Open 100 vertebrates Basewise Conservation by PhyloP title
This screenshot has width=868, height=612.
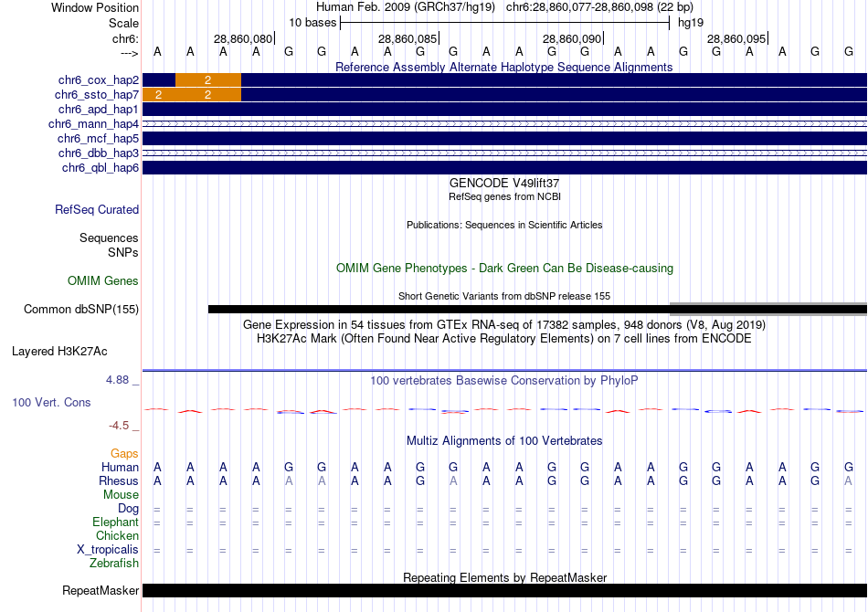point(504,381)
